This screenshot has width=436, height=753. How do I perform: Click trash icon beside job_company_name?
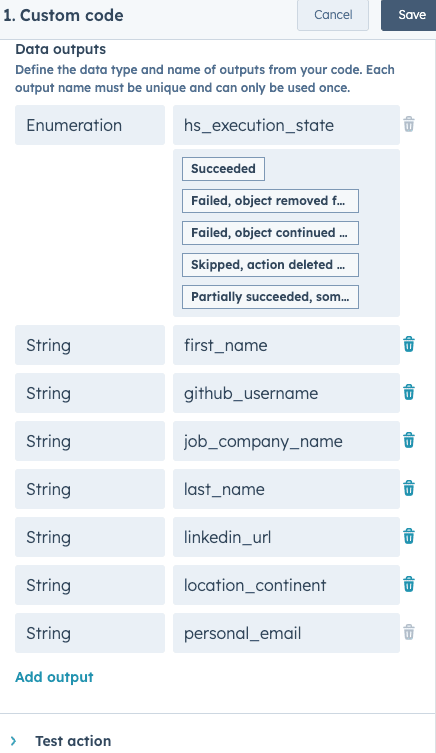(x=409, y=440)
